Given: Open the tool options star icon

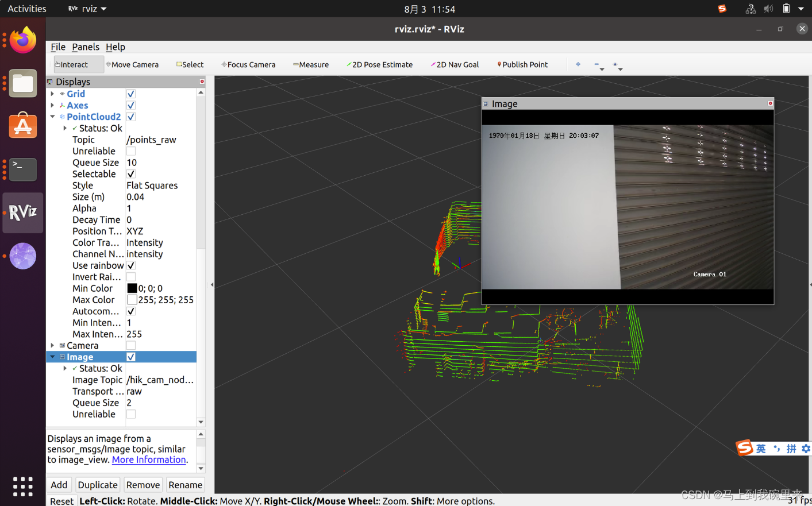Looking at the screenshot, I should tap(615, 64).
